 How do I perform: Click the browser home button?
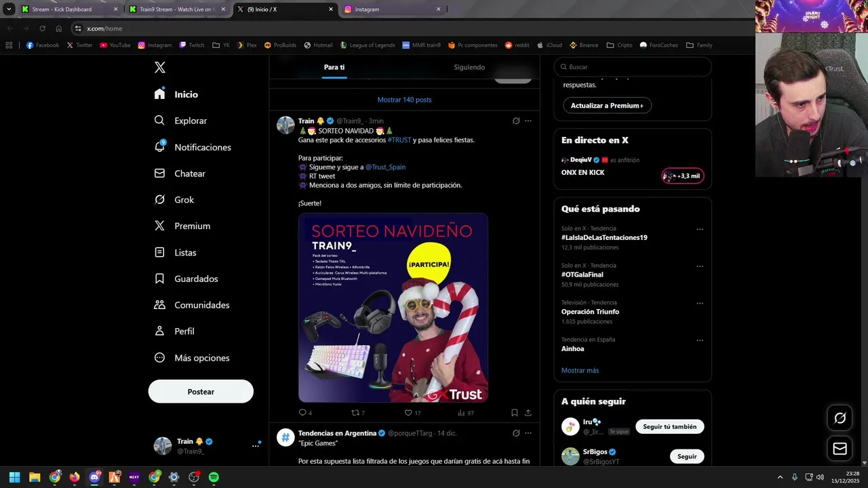(x=58, y=28)
